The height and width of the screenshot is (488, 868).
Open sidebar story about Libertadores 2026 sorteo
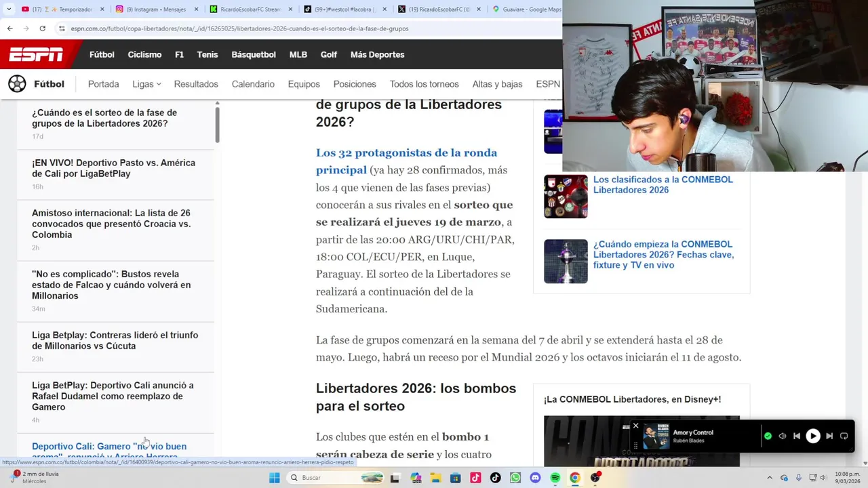(x=104, y=118)
